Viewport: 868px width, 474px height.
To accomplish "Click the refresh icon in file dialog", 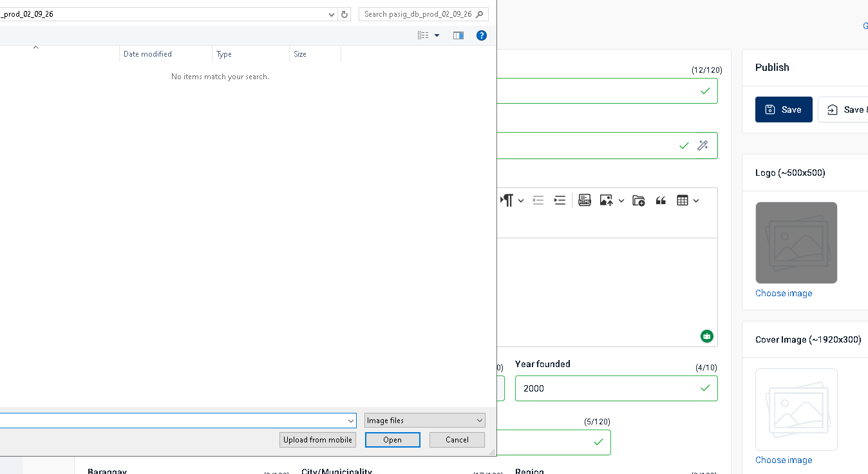I will (344, 14).
